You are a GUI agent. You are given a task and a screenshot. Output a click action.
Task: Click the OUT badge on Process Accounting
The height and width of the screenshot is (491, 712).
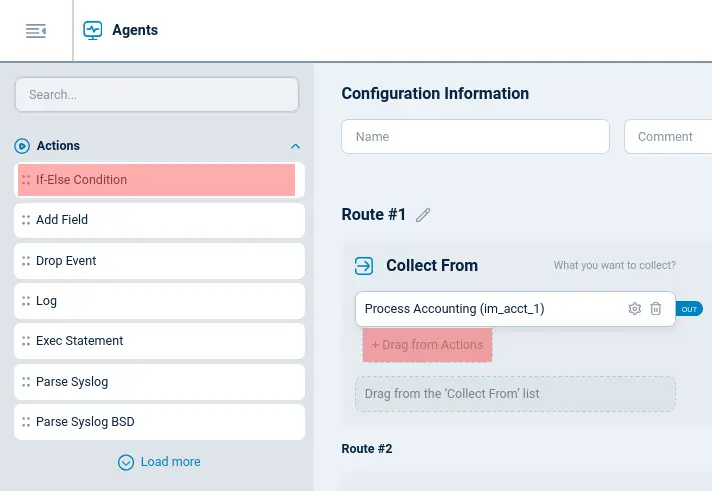689,309
